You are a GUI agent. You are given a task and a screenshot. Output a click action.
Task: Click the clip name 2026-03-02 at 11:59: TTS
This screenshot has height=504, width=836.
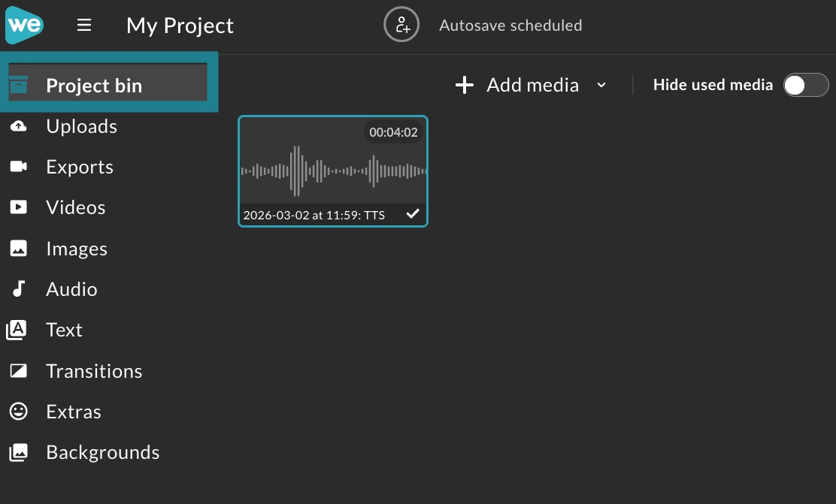pos(314,216)
